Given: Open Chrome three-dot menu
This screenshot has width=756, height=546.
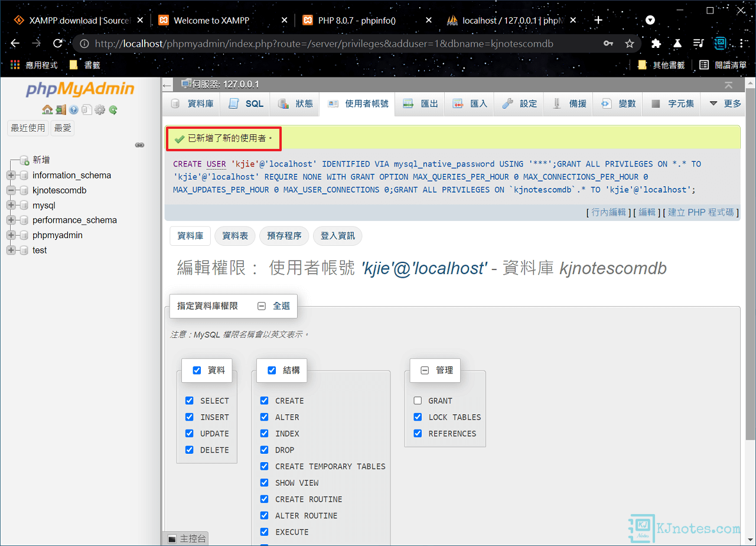Looking at the screenshot, I should coord(741,43).
